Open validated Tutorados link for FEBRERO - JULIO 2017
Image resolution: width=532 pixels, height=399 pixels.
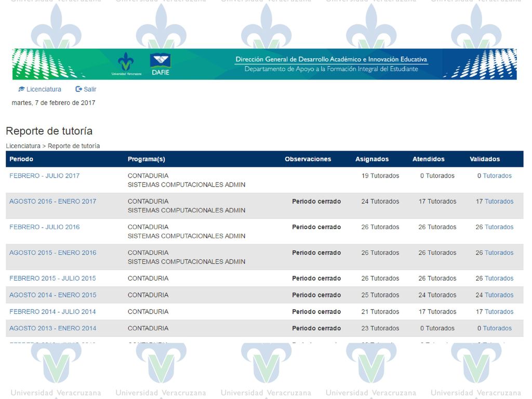497,176
